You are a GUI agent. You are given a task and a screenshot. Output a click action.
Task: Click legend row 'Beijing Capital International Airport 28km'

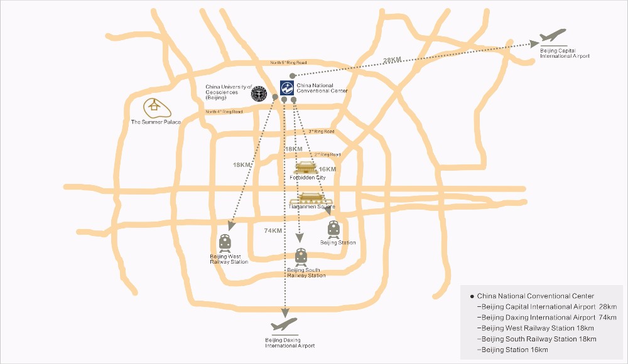(x=547, y=307)
